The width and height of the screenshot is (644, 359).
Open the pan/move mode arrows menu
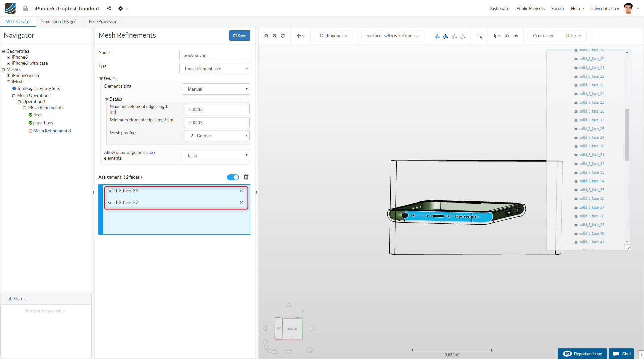300,36
